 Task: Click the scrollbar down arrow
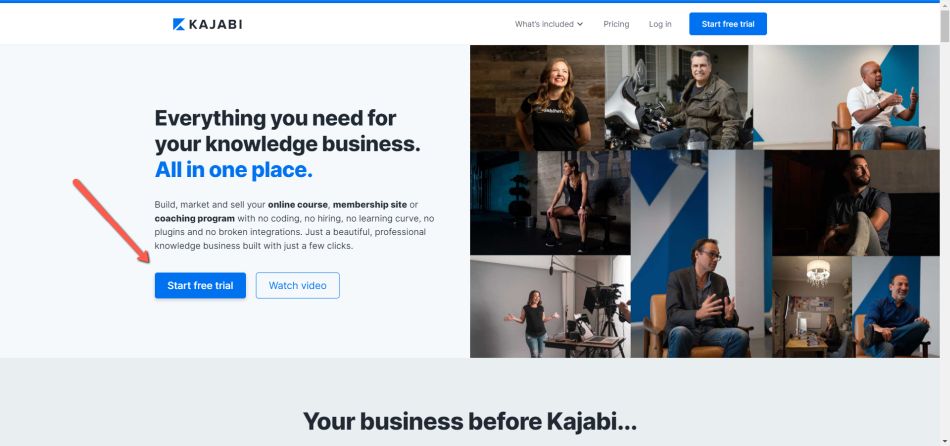[945, 441]
